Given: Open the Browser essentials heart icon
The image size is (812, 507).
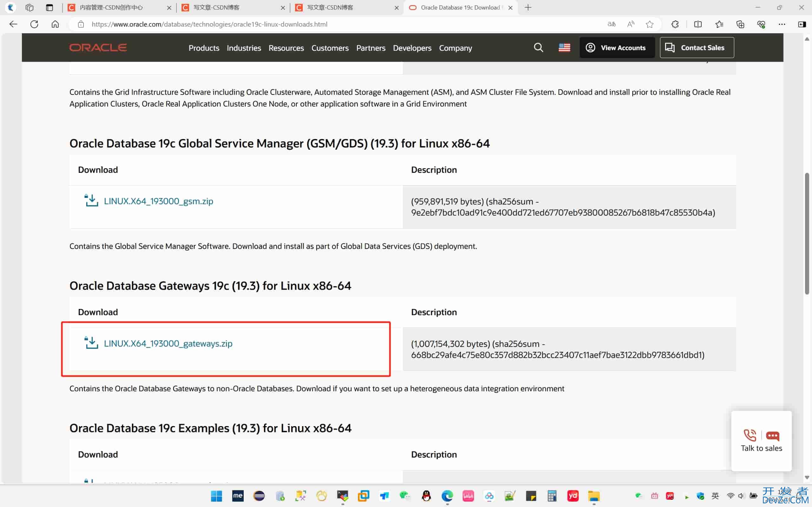Looking at the screenshot, I should 761,24.
